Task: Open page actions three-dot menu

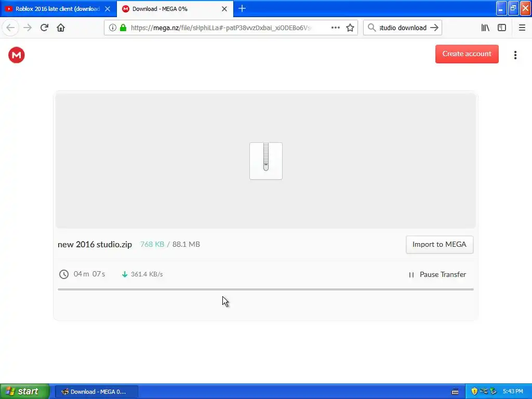Action: tap(336, 28)
